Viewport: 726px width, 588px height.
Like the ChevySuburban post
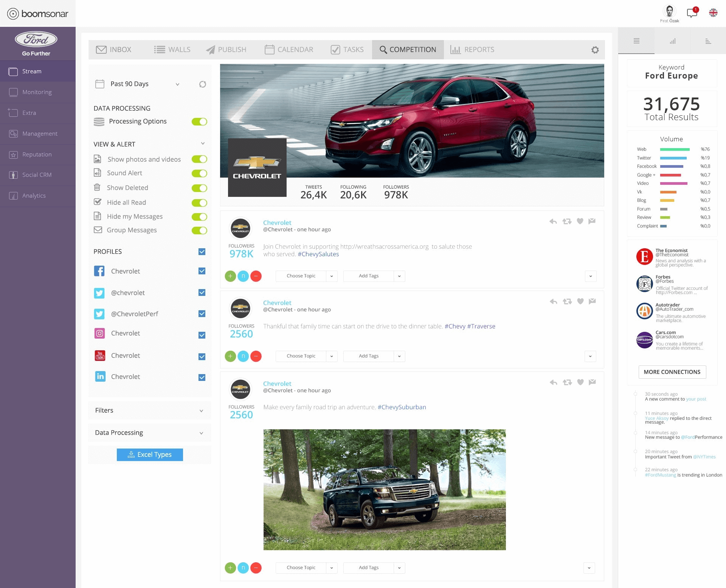coord(580,382)
